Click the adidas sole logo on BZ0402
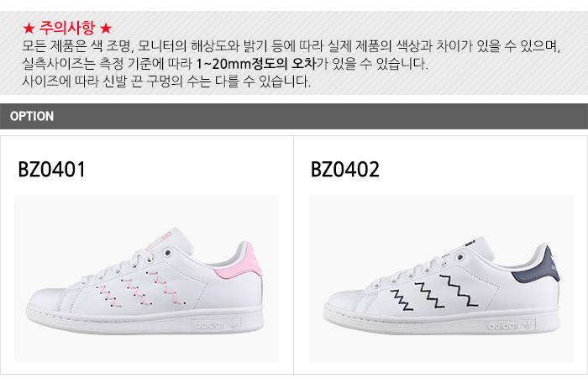 (x=511, y=325)
